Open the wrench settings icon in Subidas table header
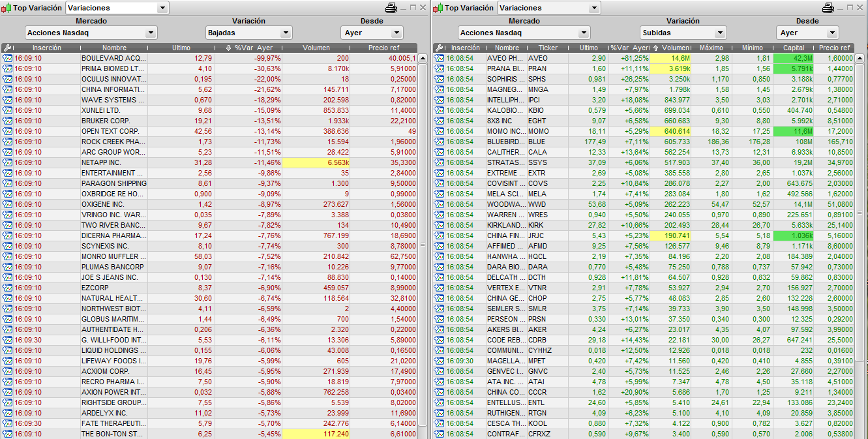Image resolution: width=868 pixels, height=439 pixels. coord(439,48)
